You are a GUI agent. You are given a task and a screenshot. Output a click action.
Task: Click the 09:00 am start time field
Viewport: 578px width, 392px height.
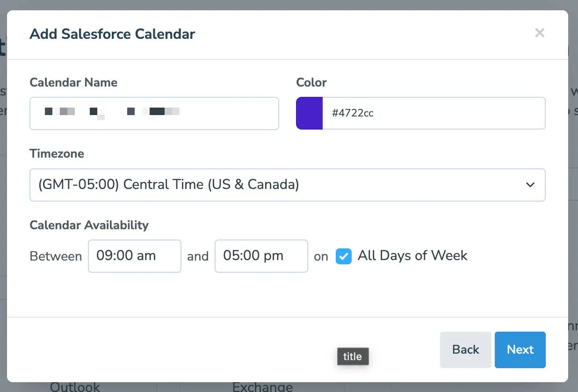(134, 256)
